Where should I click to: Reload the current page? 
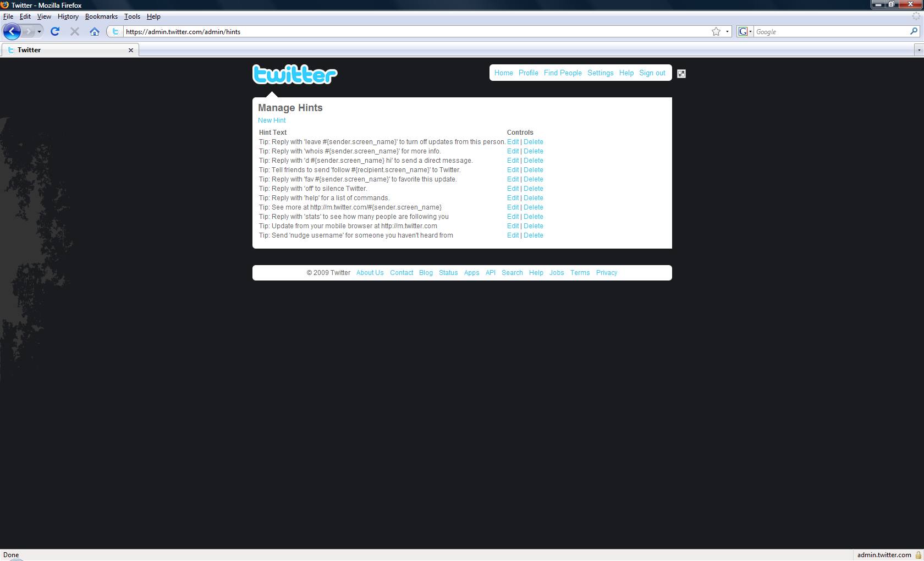[55, 31]
